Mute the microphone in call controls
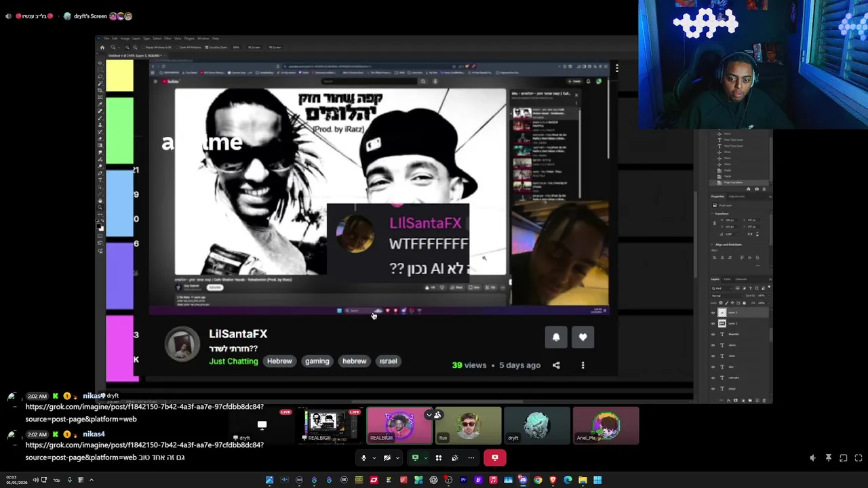 [363, 457]
